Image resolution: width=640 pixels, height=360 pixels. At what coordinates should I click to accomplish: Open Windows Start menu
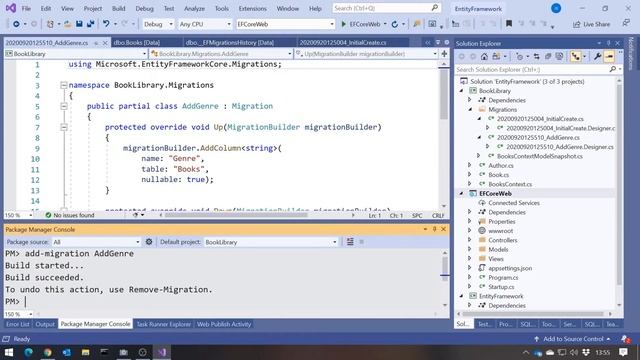(x=9, y=352)
